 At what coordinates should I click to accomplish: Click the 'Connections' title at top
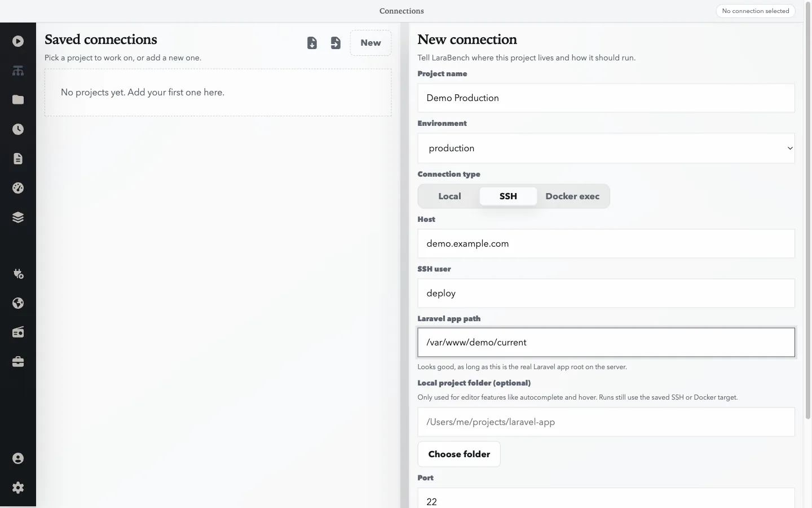pyautogui.click(x=401, y=11)
